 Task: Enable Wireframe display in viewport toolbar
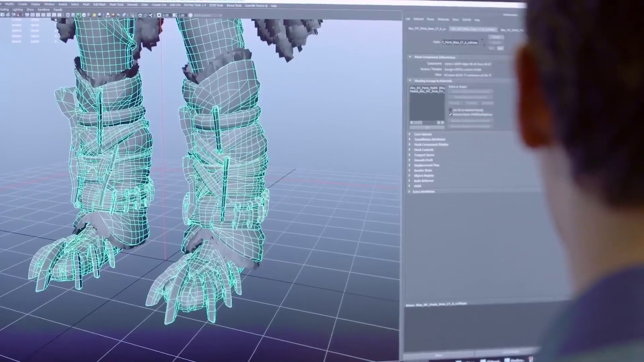pos(68,15)
